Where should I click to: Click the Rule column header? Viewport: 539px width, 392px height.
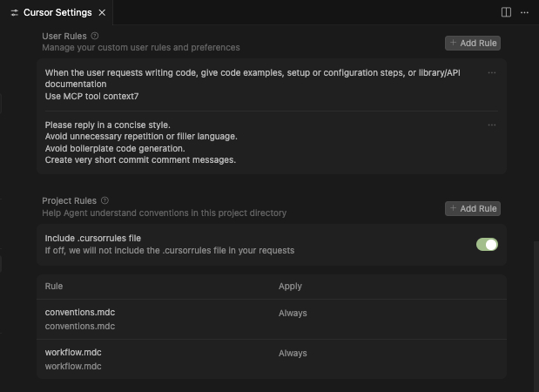click(54, 286)
